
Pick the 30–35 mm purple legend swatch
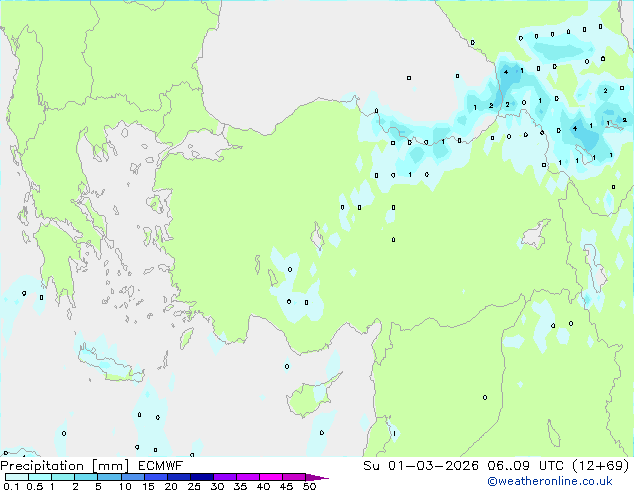click(225, 477)
